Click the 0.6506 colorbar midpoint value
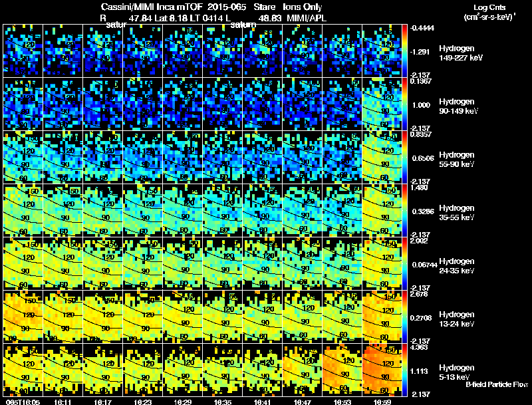 [423, 158]
